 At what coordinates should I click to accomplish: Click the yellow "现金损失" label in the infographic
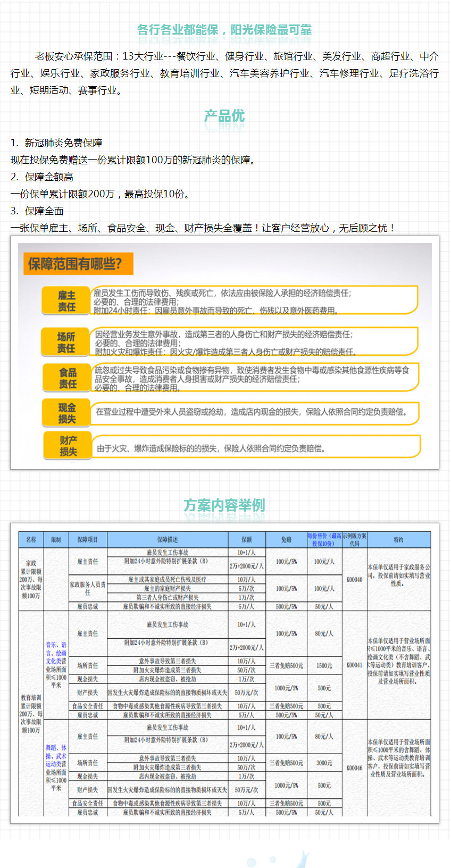point(66,413)
